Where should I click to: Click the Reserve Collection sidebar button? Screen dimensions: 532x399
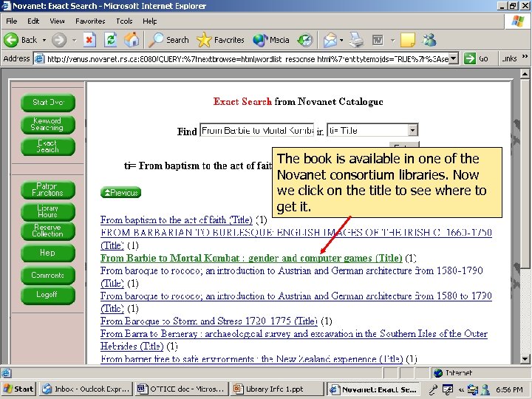(x=48, y=231)
